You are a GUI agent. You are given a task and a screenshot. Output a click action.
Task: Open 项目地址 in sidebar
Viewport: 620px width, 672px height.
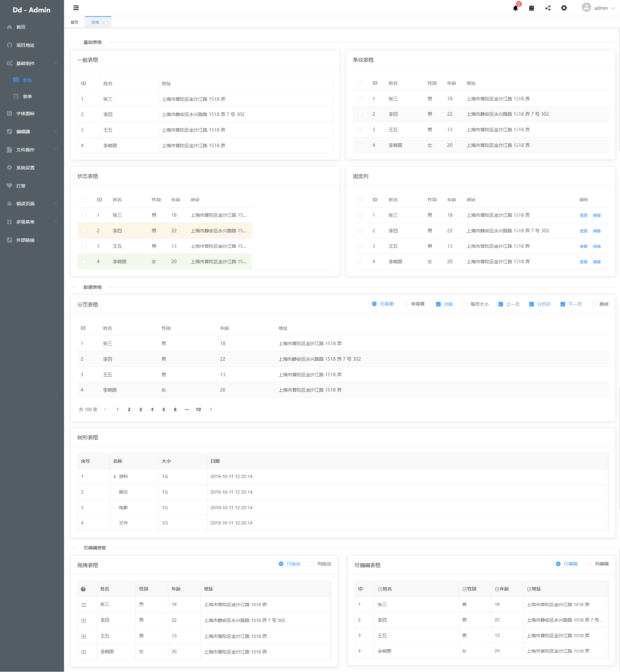pyautogui.click(x=32, y=45)
